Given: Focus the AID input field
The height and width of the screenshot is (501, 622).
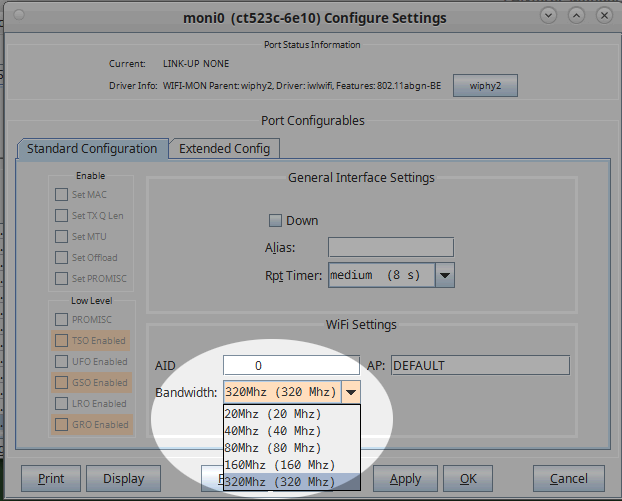Looking at the screenshot, I should [x=290, y=366].
